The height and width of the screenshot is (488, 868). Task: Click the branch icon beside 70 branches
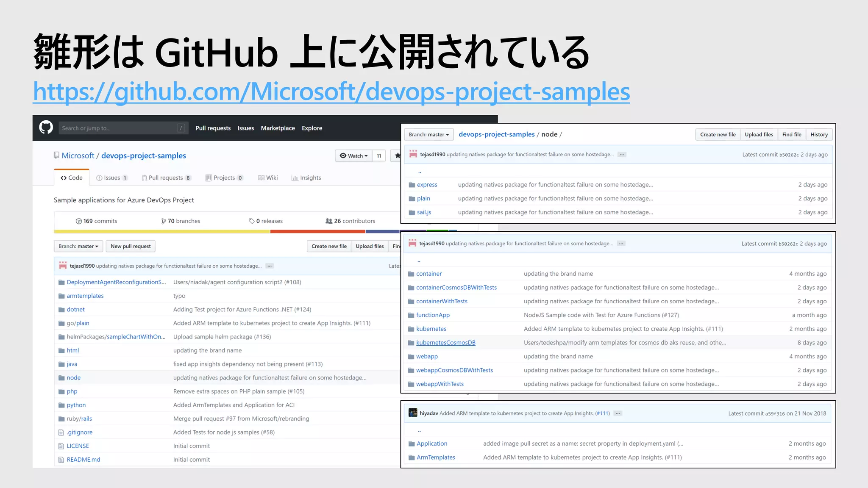coord(164,221)
